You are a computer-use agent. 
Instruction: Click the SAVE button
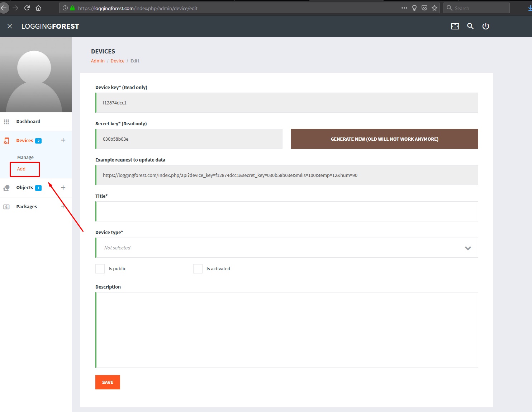coord(108,382)
